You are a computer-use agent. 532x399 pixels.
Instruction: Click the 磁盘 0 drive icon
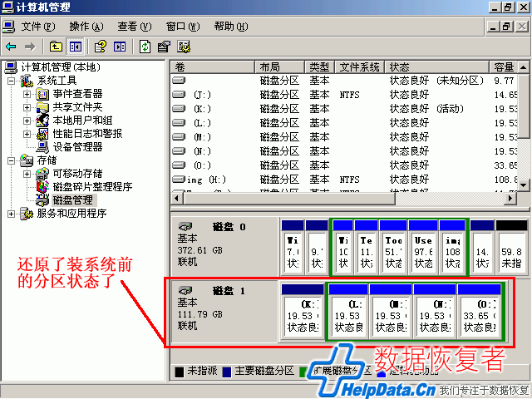pyautogui.click(x=185, y=226)
